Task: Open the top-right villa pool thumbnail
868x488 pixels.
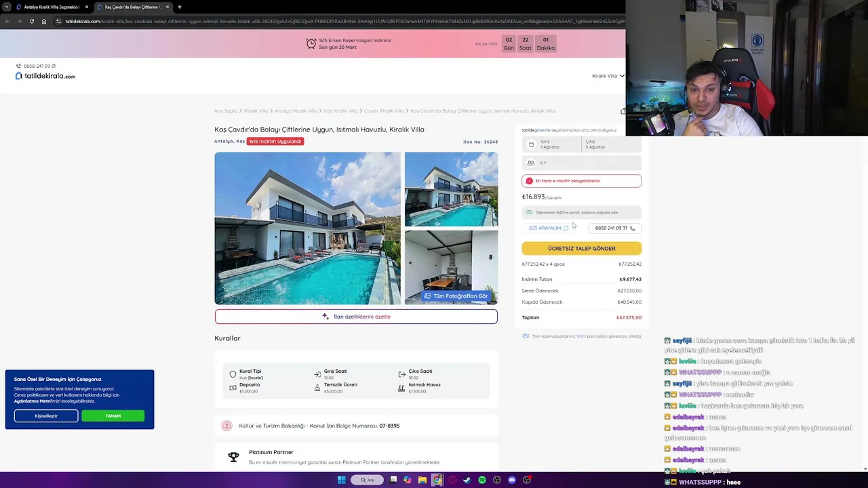Action: (451, 189)
